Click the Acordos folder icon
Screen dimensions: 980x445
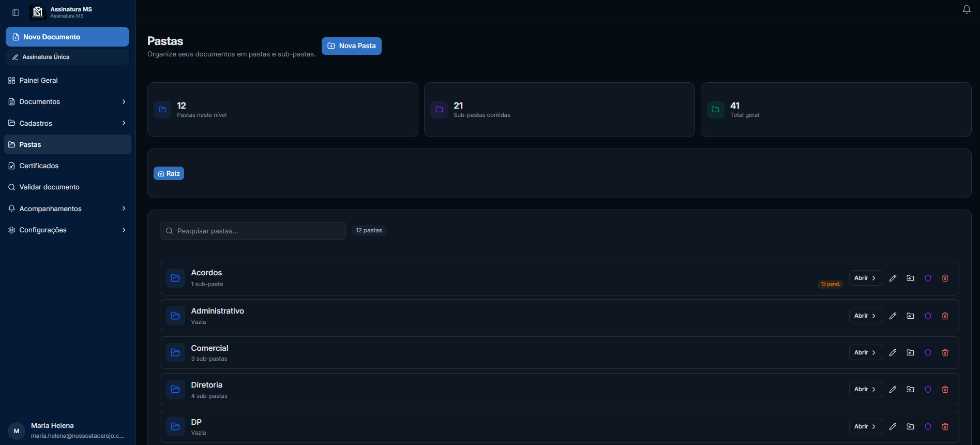(x=175, y=278)
